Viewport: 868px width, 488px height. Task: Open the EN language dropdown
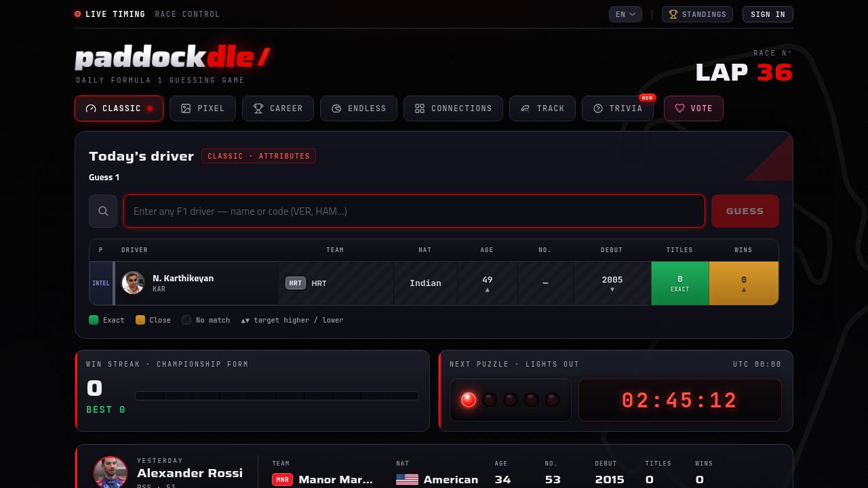click(625, 14)
